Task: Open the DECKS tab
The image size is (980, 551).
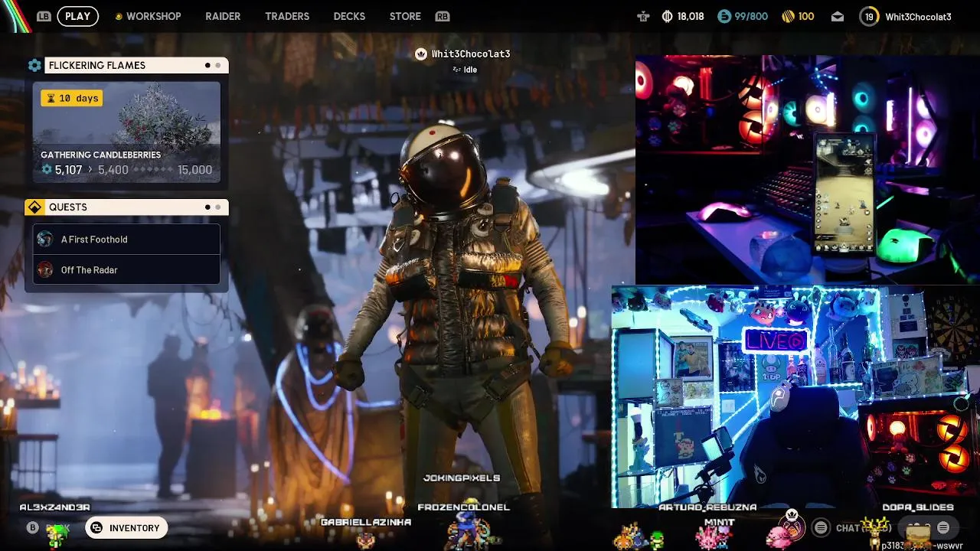Action: pos(349,16)
